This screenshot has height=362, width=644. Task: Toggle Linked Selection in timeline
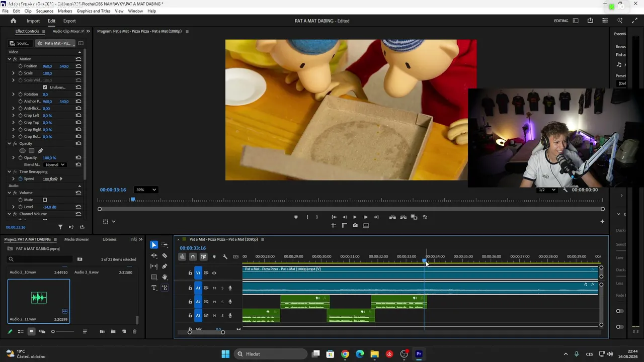coord(204,257)
